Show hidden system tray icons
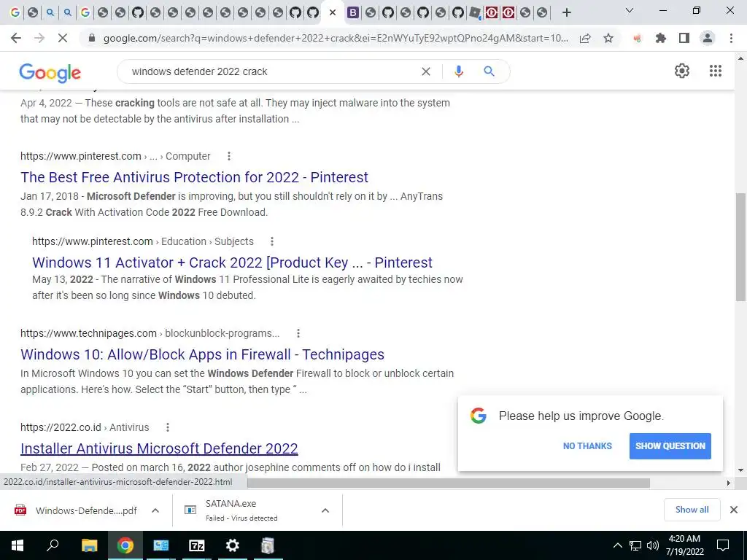The image size is (747, 560). coord(617,545)
